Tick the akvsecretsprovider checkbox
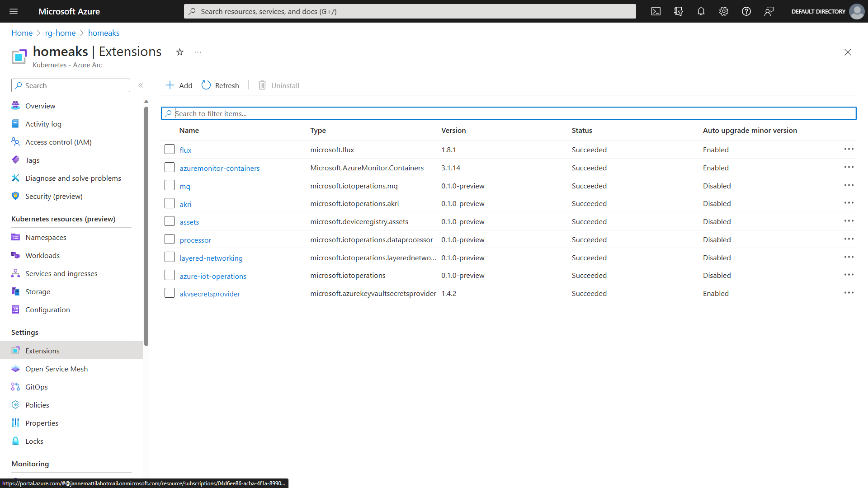 click(170, 293)
